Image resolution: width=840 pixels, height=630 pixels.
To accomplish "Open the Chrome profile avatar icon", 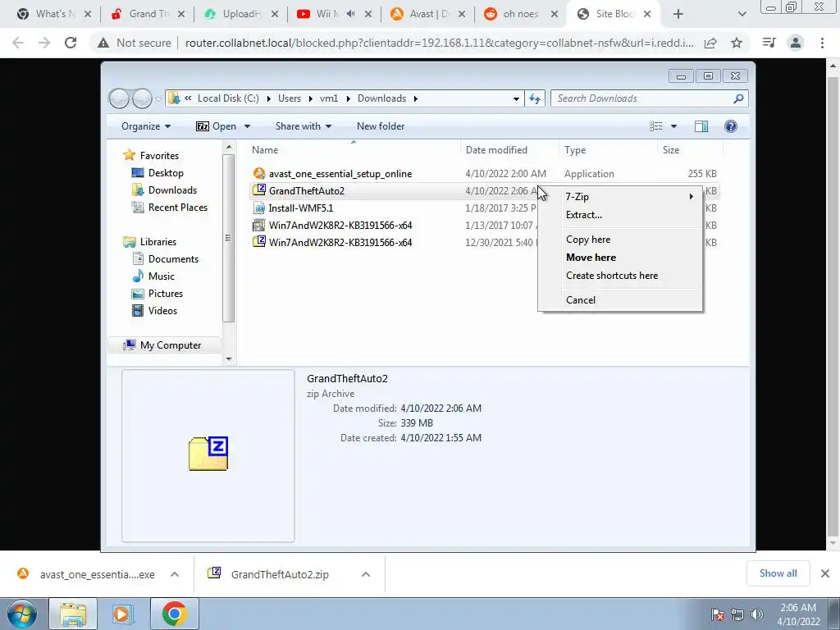I will pos(796,43).
